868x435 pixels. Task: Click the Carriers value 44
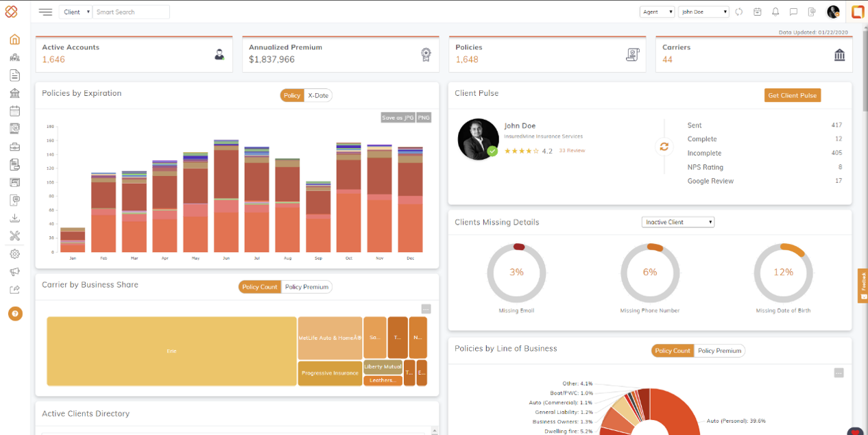point(667,60)
